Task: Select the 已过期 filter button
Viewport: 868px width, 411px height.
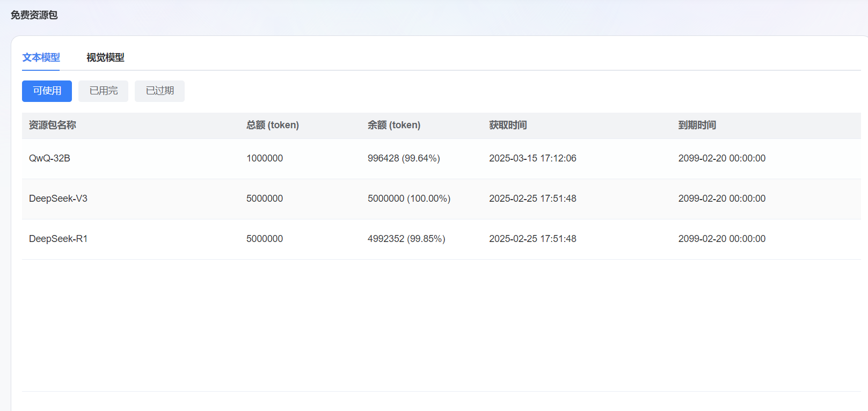Action: (x=159, y=91)
